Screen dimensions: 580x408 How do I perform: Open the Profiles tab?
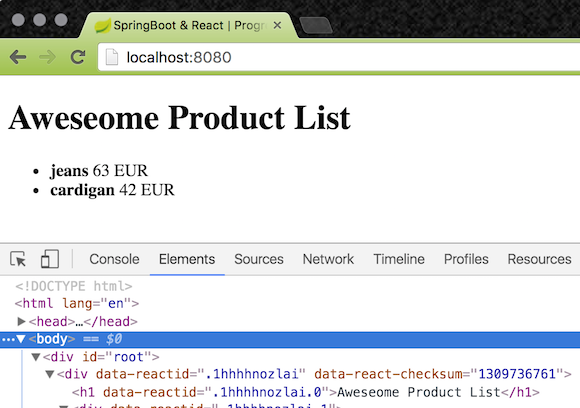point(466,259)
